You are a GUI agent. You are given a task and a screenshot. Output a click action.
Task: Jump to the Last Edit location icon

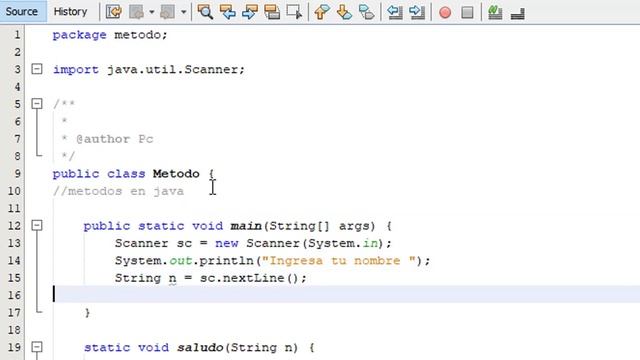pos(114,12)
